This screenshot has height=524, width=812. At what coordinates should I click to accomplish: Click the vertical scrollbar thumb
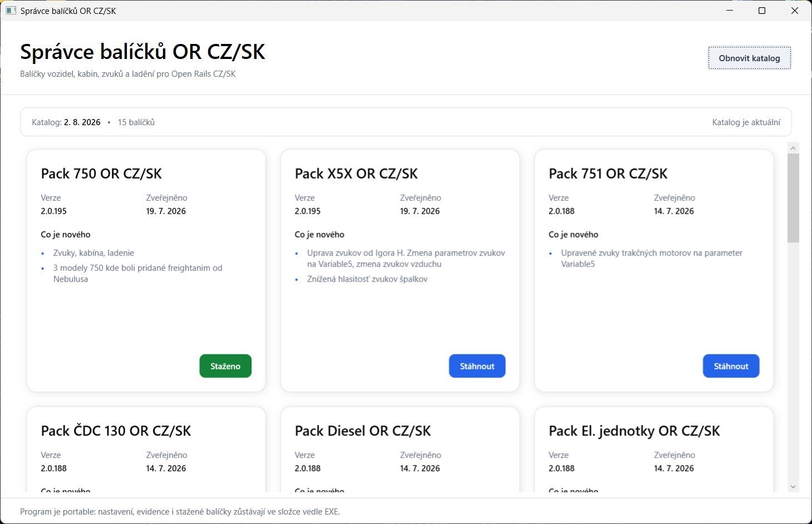click(793, 198)
